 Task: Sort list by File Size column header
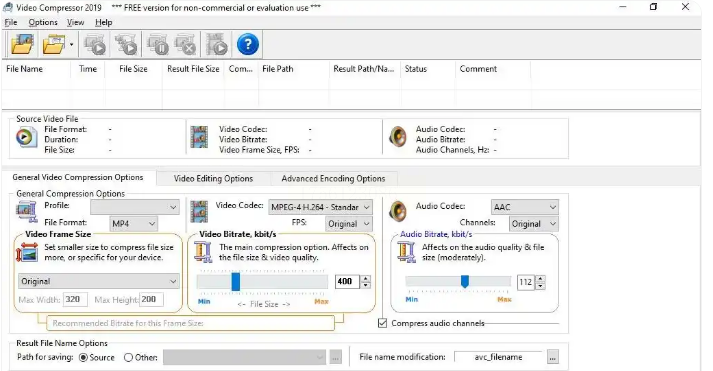pos(133,69)
